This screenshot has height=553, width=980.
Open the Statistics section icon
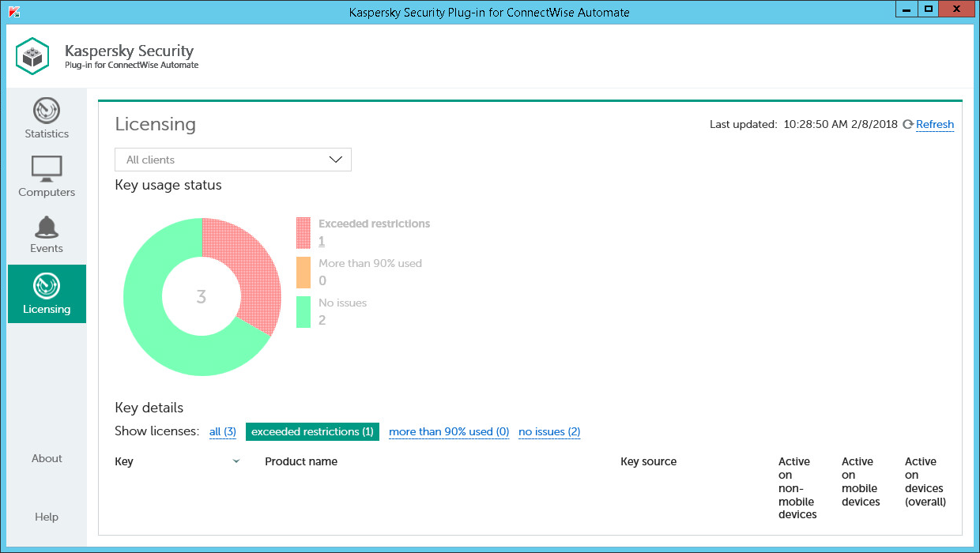(47, 111)
